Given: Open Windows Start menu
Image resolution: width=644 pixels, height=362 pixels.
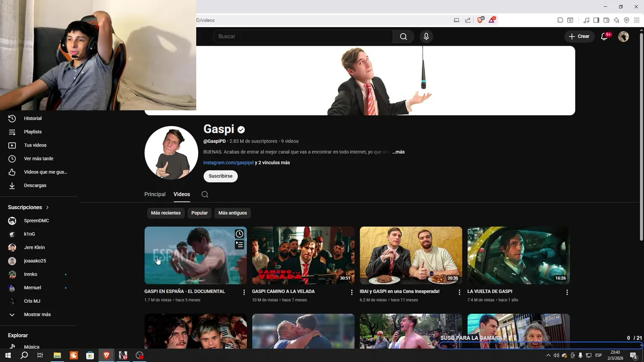Looking at the screenshot, I should click(8, 355).
